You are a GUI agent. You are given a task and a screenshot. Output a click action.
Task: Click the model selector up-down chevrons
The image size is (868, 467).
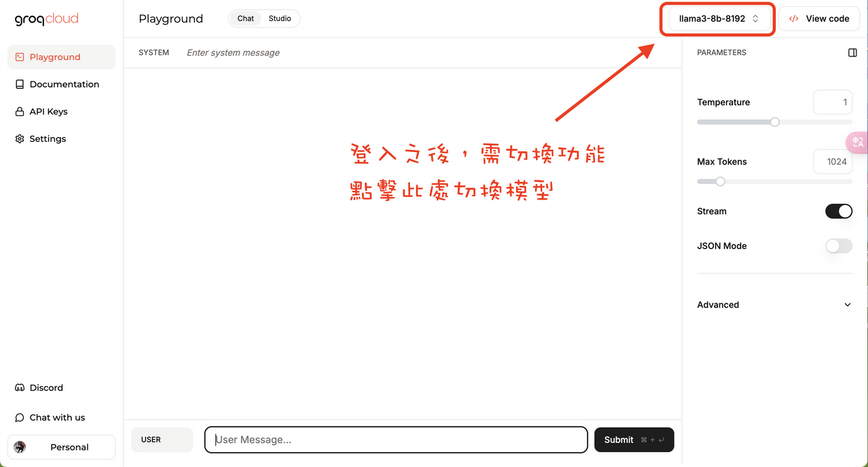[755, 19]
